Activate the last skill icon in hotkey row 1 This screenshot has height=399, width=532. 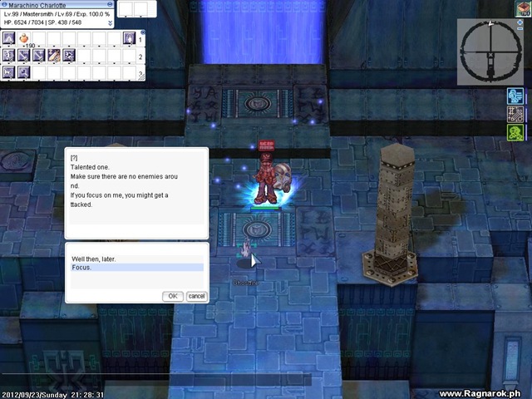(130, 38)
